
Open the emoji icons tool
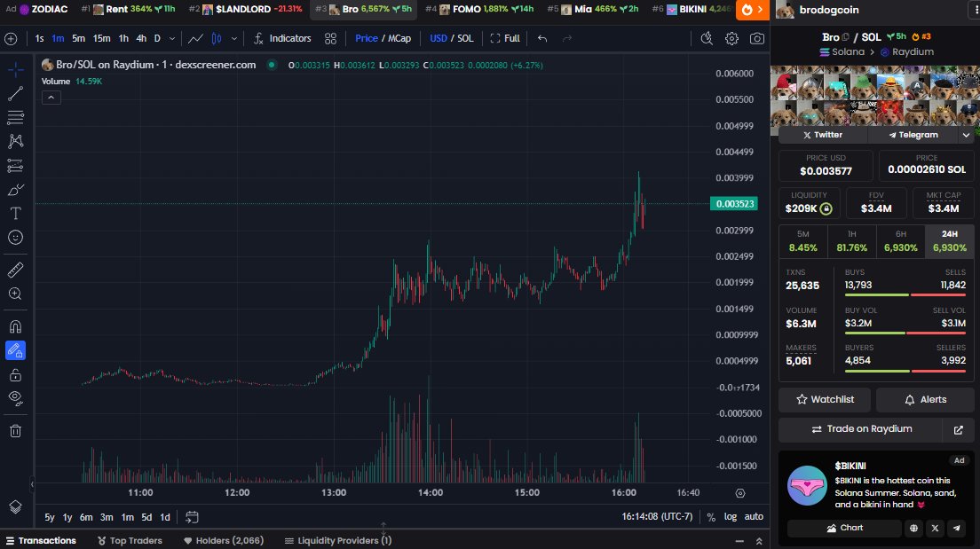(x=16, y=238)
